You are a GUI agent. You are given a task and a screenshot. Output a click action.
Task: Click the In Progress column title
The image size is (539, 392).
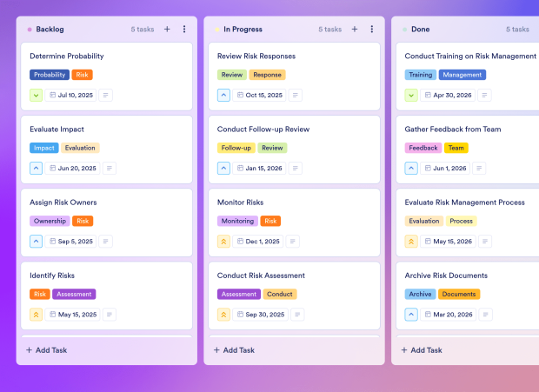[243, 30]
